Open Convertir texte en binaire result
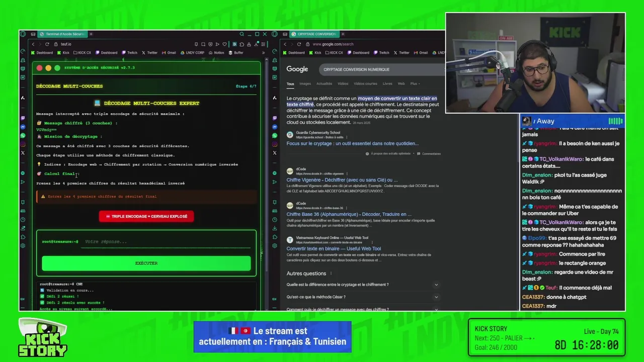 [x=334, y=248]
